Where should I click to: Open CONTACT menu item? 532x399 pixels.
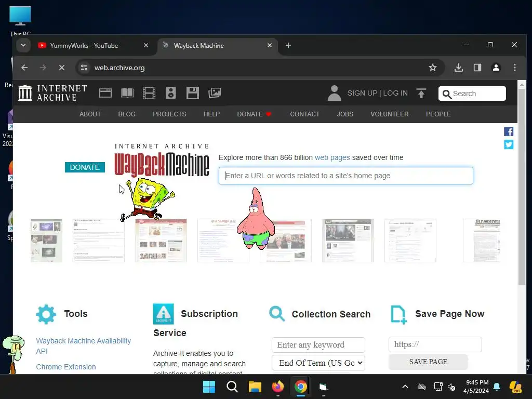point(304,114)
